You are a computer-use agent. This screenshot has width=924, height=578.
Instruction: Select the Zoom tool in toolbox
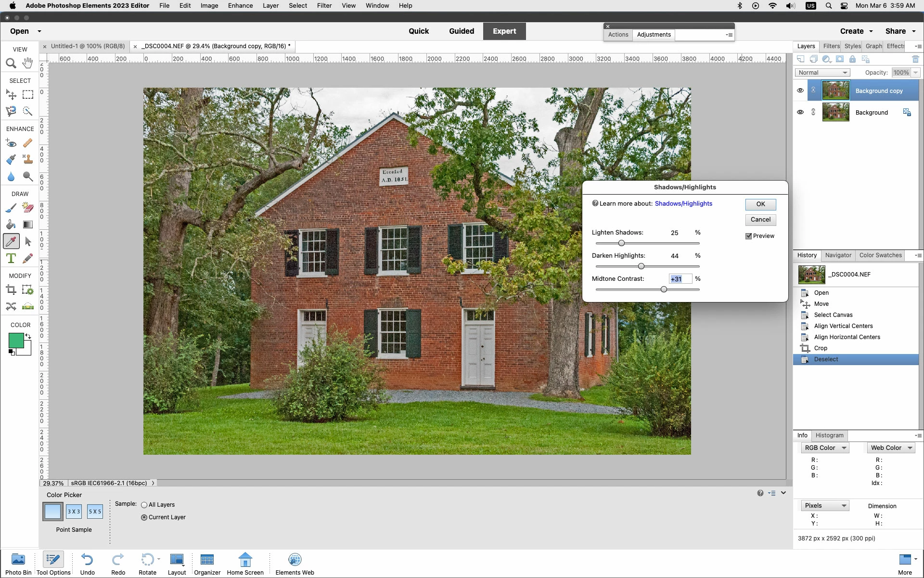[x=11, y=63]
